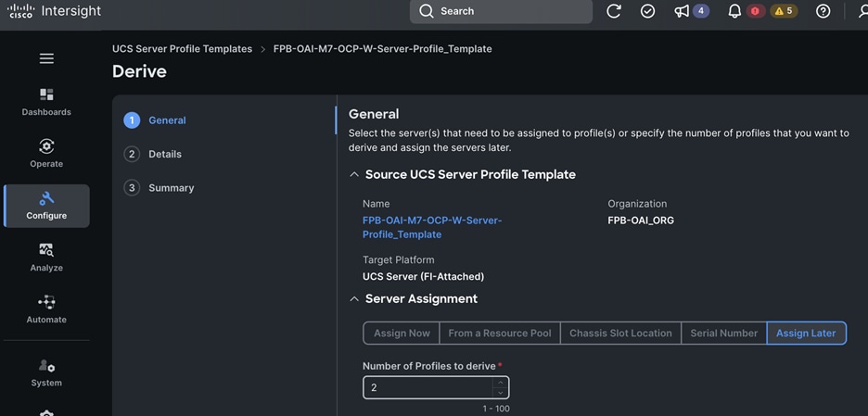The height and width of the screenshot is (416, 868).
Task: Click the FPB-OAI_ORG organization value
Action: tap(641, 221)
